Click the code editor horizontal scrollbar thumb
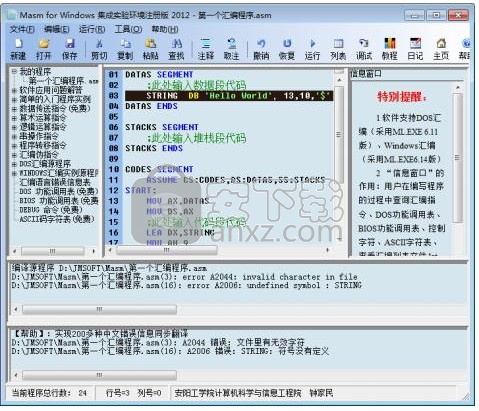The image size is (479, 411). click(167, 250)
